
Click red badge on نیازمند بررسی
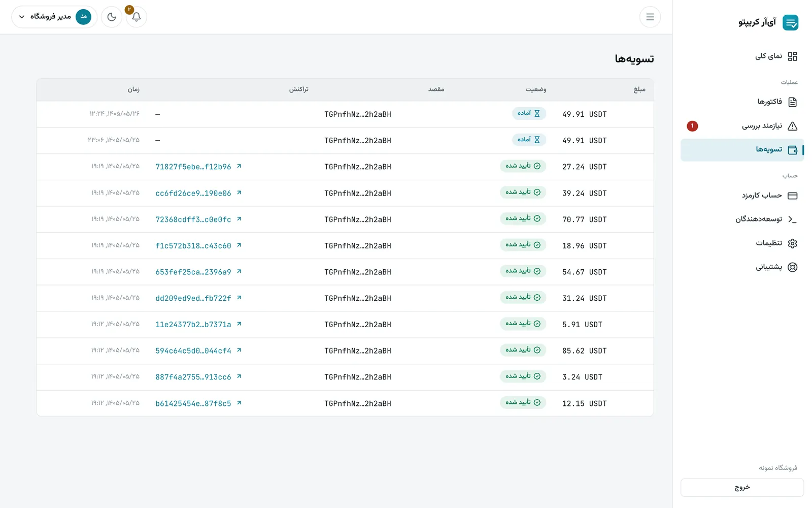click(x=692, y=126)
